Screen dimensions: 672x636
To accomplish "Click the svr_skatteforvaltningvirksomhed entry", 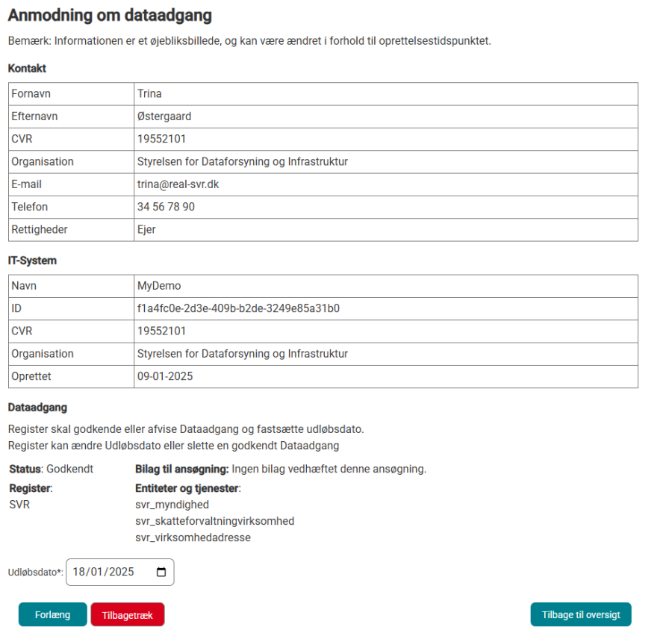I will (214, 521).
